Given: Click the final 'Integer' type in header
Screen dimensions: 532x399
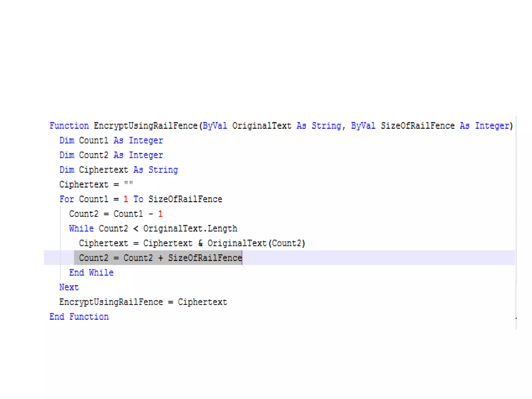Looking at the screenshot, I should [492, 126].
